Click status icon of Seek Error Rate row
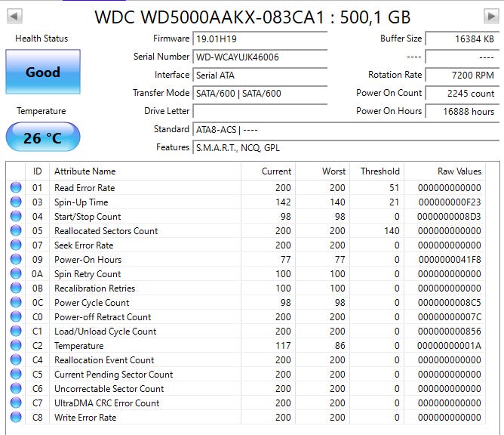Screen dimensions: 504x435 click(x=16, y=245)
